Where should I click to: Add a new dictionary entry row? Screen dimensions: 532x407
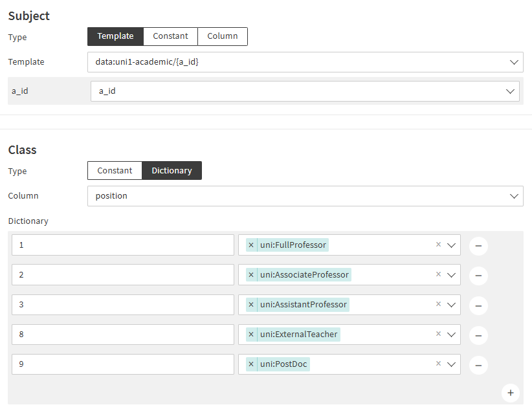click(510, 392)
